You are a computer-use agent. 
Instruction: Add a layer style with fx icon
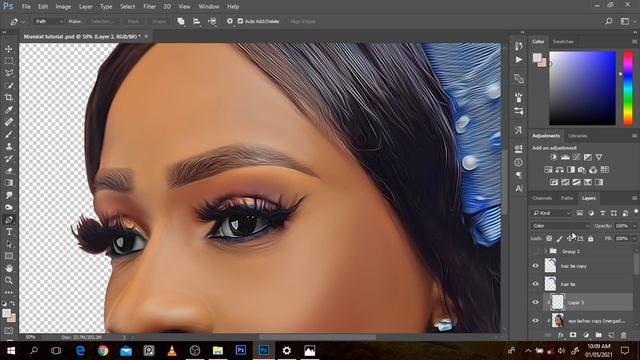pos(560,335)
